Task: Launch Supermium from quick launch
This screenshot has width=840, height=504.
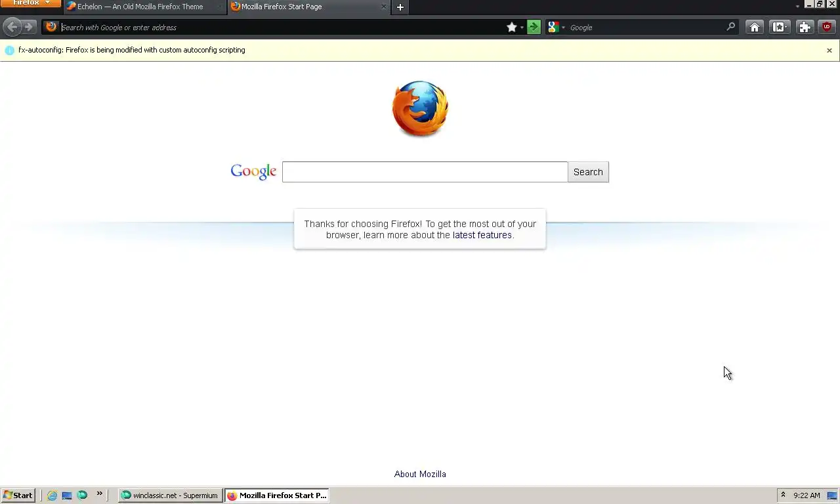Action: tap(82, 495)
